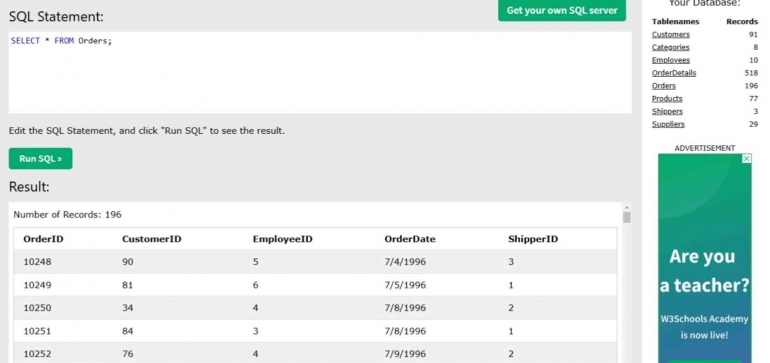Screen dimensions: 770x363
Task: Click inside the SQL statement editor
Action: click(x=320, y=73)
